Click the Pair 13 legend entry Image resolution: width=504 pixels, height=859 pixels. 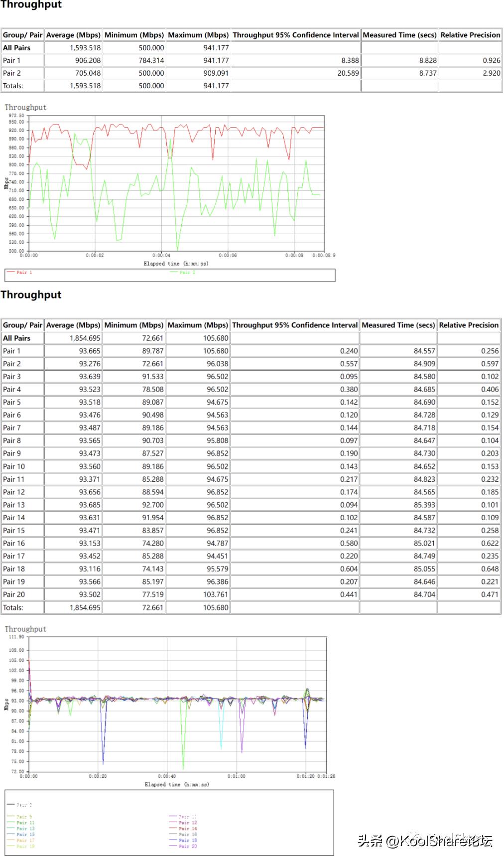(x=21, y=829)
